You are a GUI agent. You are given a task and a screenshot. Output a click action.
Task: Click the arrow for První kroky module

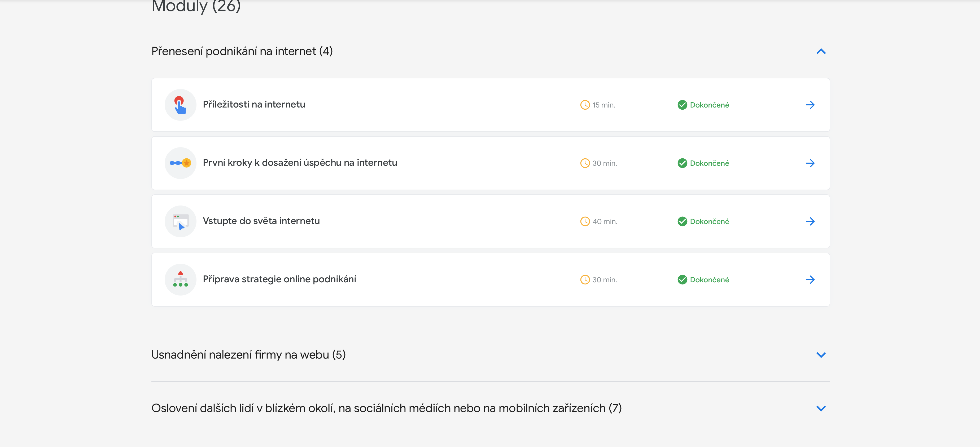(810, 163)
